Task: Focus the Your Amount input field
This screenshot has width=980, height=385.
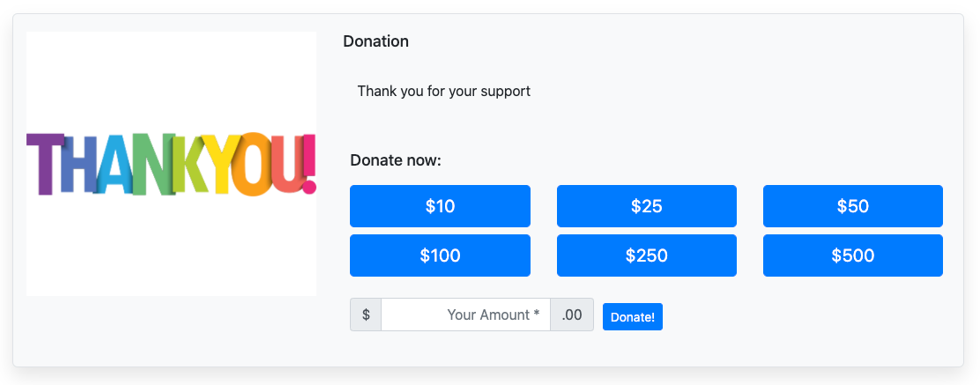Action: coord(465,315)
